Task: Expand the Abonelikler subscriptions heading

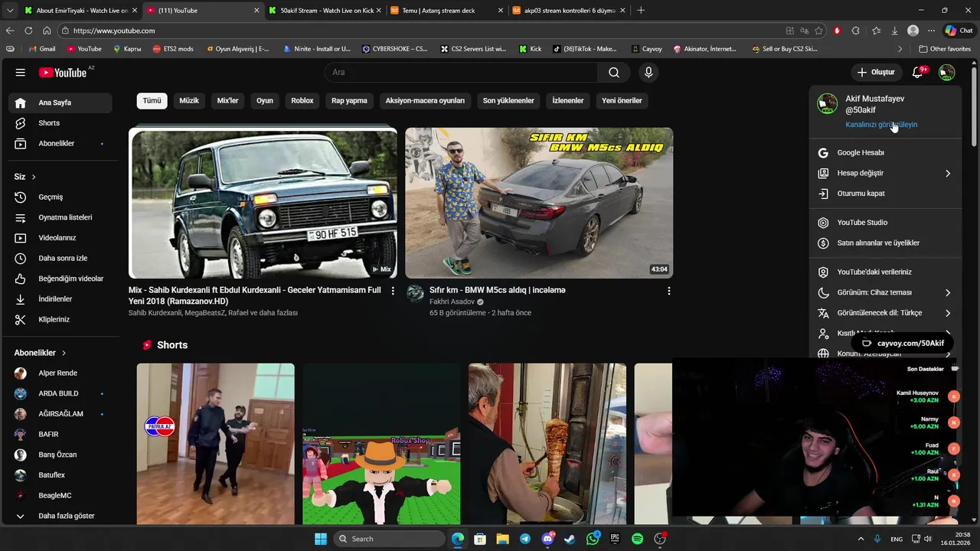Action: (41, 353)
